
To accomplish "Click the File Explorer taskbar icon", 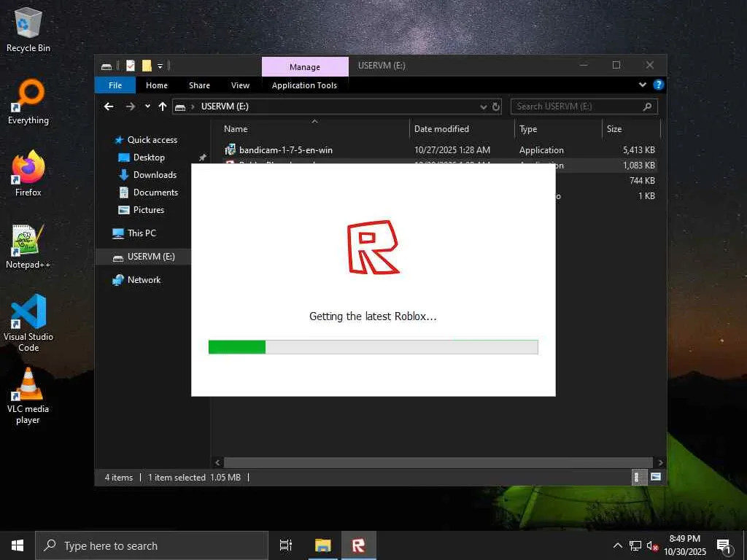I will (x=322, y=545).
